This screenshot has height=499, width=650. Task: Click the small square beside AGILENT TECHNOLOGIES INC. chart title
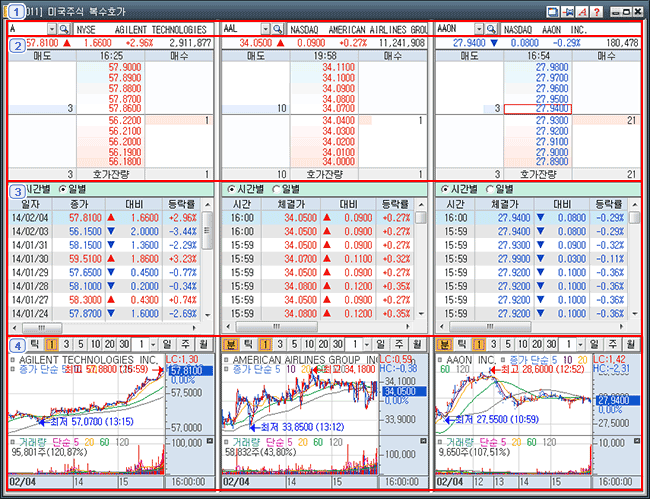13,360
